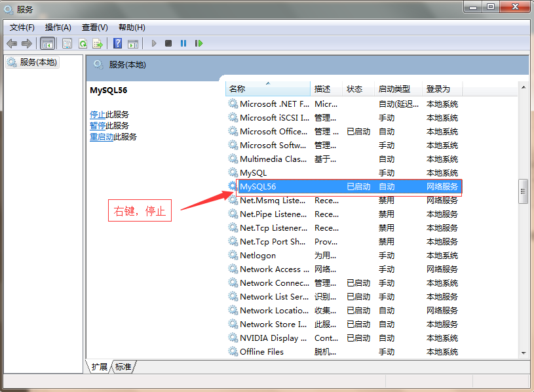
Task: Select the Network Store I... service row
Action: click(x=343, y=324)
